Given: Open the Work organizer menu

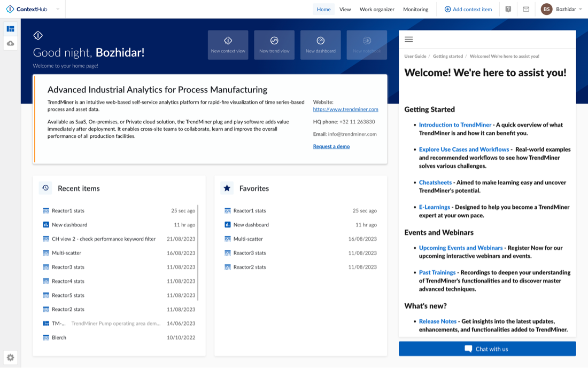Looking at the screenshot, I should [377, 9].
